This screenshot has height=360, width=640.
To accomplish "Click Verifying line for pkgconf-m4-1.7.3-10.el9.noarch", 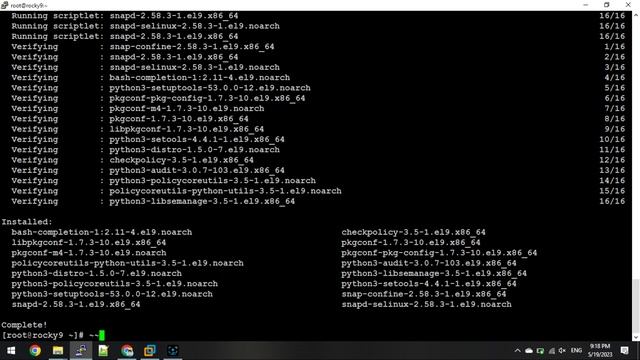I will (138, 109).
